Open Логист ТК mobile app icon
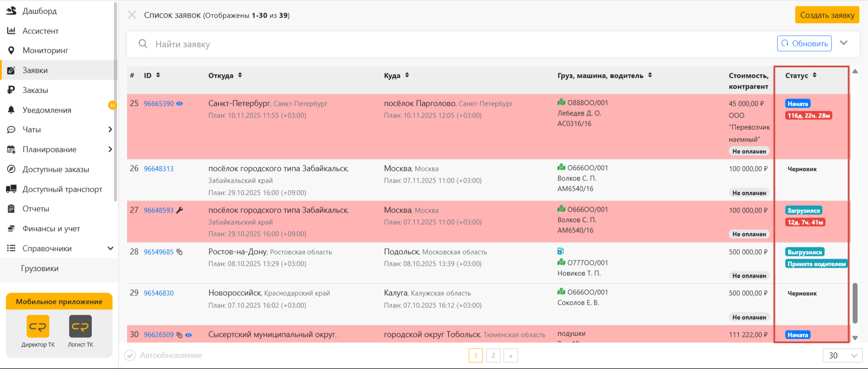This screenshot has height=369, width=868. 80,326
